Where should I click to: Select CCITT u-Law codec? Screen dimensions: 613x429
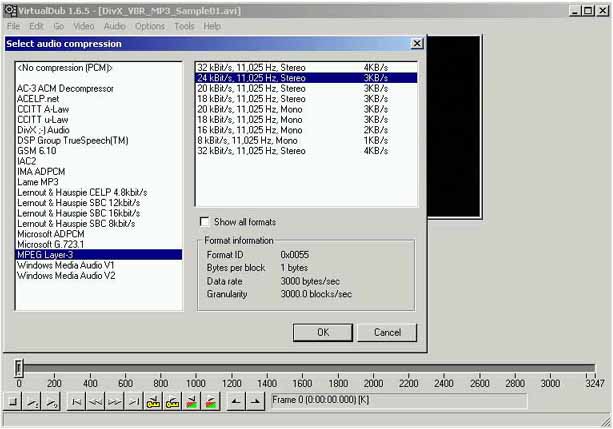(99, 120)
